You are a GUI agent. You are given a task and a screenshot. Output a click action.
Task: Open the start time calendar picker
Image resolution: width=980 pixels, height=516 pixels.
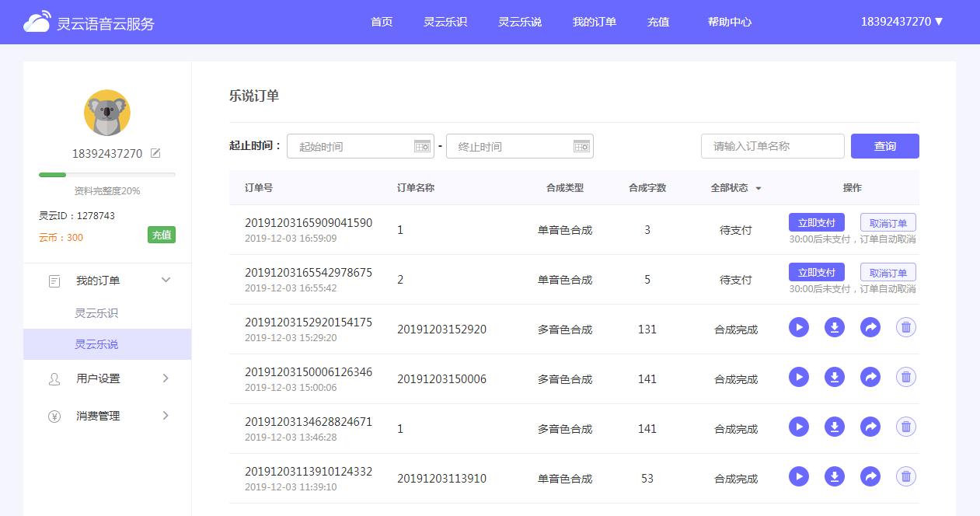[x=422, y=146]
